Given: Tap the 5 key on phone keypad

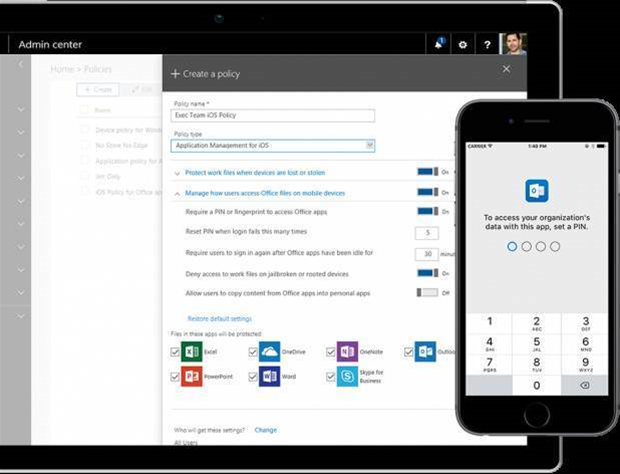Looking at the screenshot, I should tap(537, 344).
